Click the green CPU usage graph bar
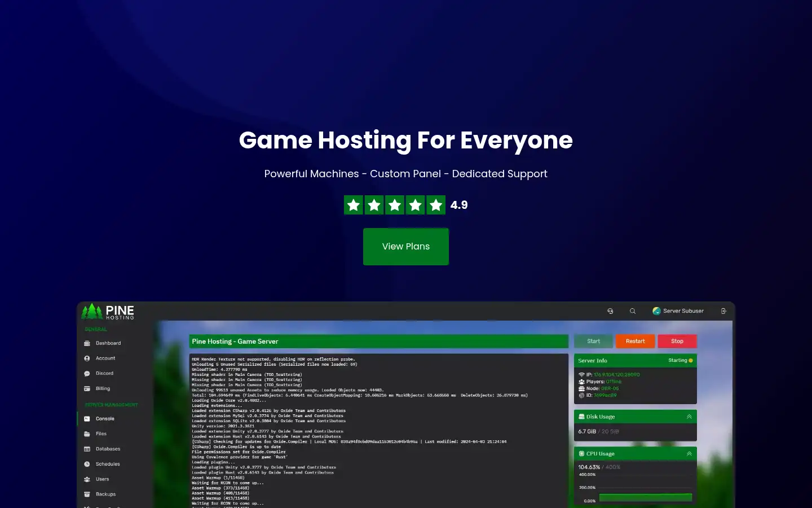Viewport: 812px width, 508px height. pos(646,497)
